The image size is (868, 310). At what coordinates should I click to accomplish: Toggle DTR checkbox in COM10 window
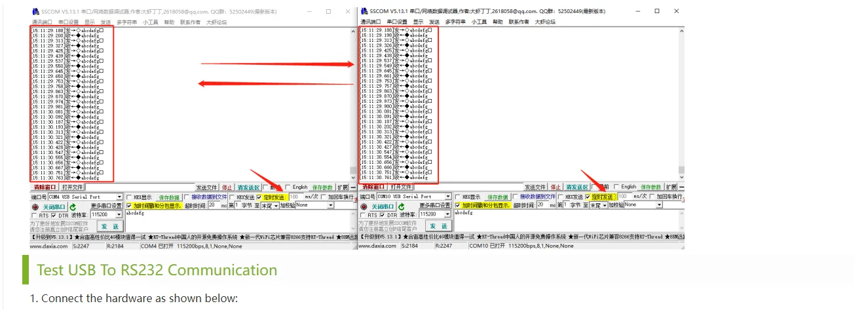click(383, 214)
